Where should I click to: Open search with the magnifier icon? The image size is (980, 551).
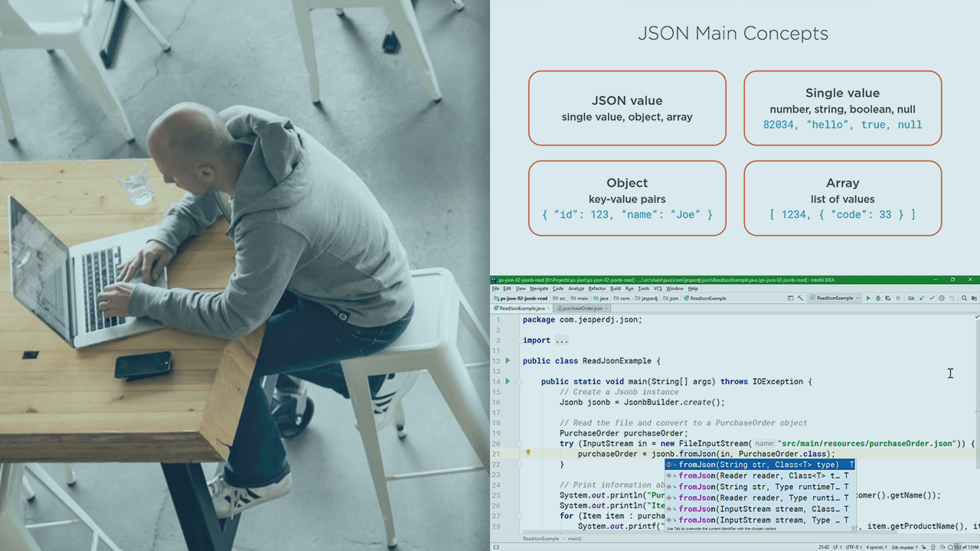click(965, 298)
